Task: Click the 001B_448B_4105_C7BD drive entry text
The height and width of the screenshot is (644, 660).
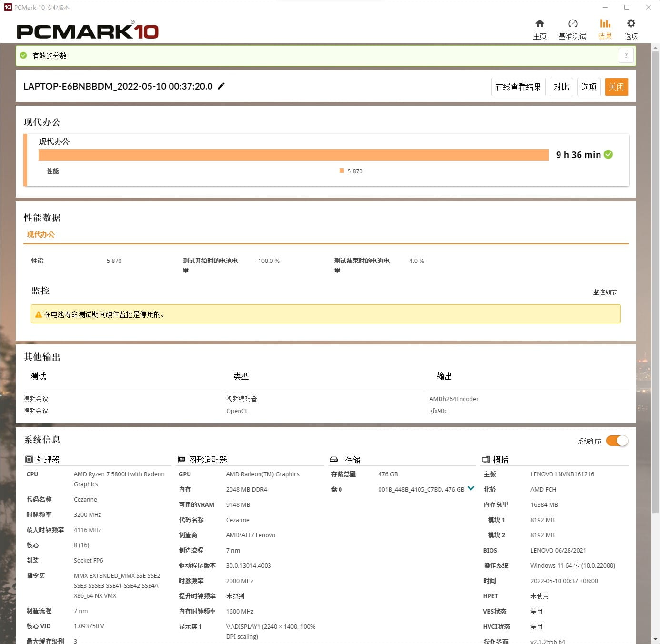Action: (421, 489)
